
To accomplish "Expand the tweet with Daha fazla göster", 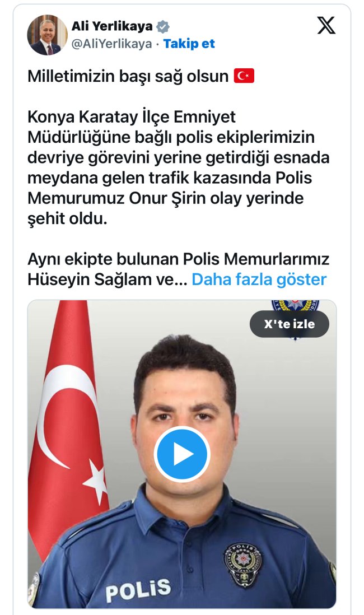I will [x=259, y=279].
